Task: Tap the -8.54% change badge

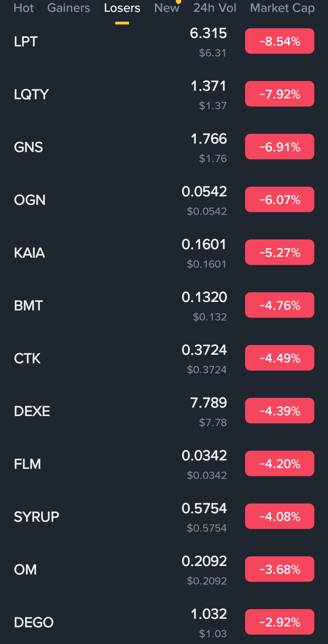Action: (x=280, y=41)
